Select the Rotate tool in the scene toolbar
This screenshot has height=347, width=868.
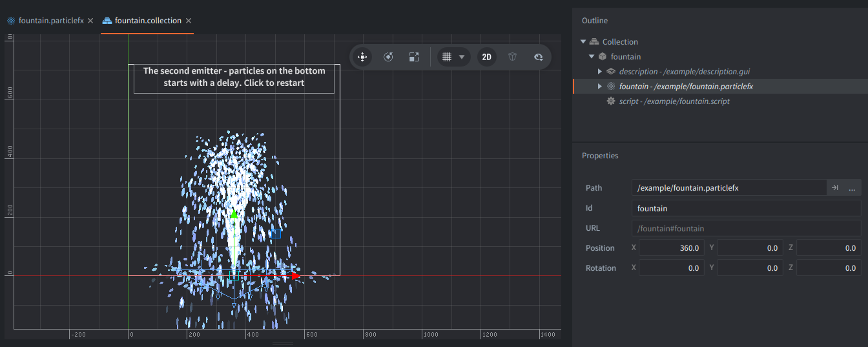pyautogui.click(x=388, y=57)
